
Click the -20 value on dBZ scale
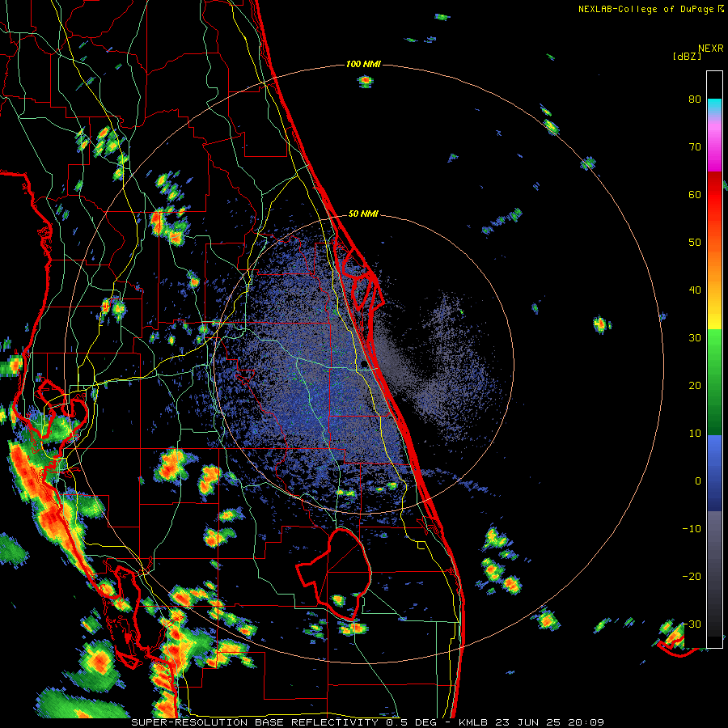point(692,577)
